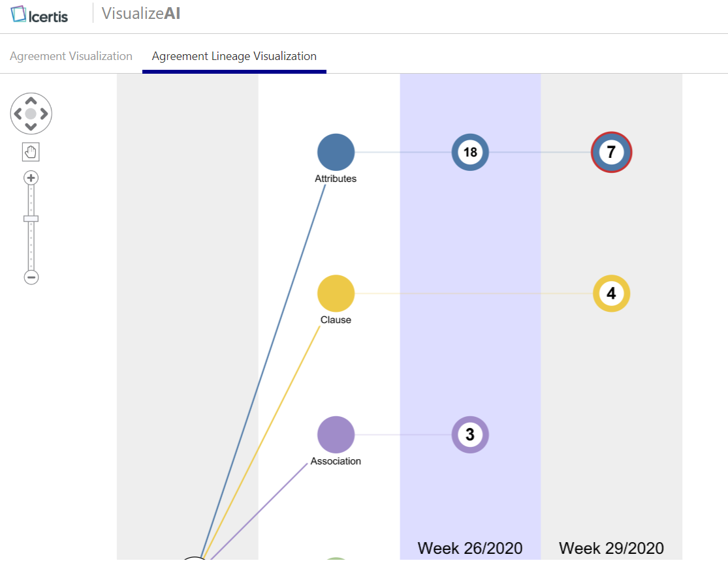Click the pan up arrow
Image resolution: width=728 pixels, height=563 pixels.
coord(31,101)
